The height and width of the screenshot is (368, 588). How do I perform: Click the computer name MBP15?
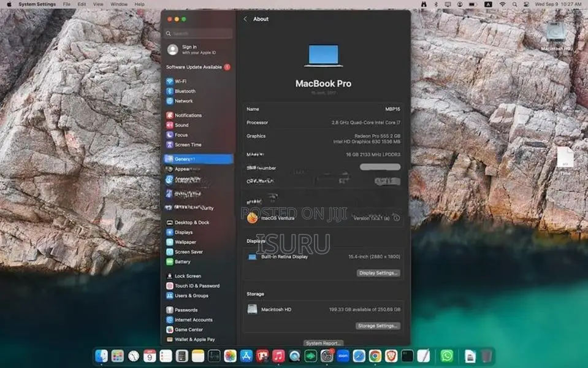[x=392, y=109]
